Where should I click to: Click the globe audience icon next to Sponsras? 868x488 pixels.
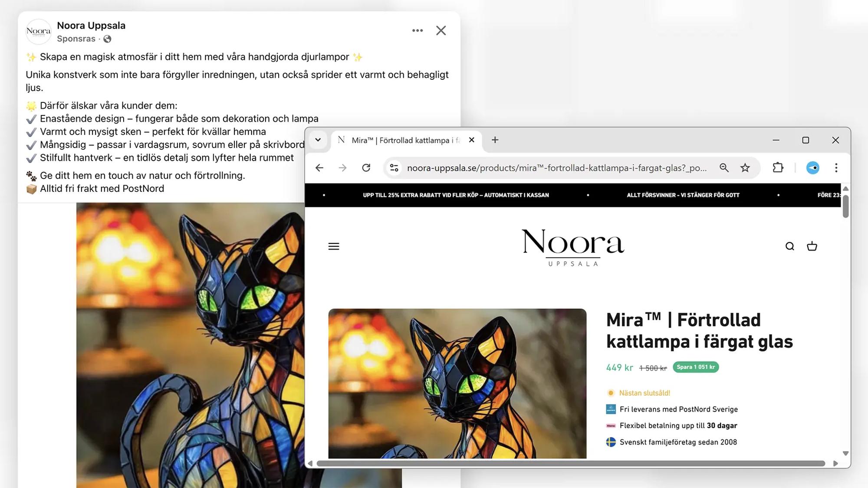tap(107, 39)
